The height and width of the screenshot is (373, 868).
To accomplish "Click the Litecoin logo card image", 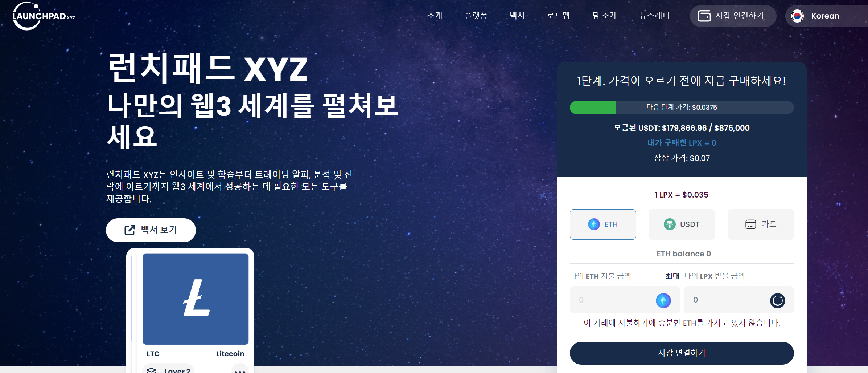I will click(x=196, y=299).
